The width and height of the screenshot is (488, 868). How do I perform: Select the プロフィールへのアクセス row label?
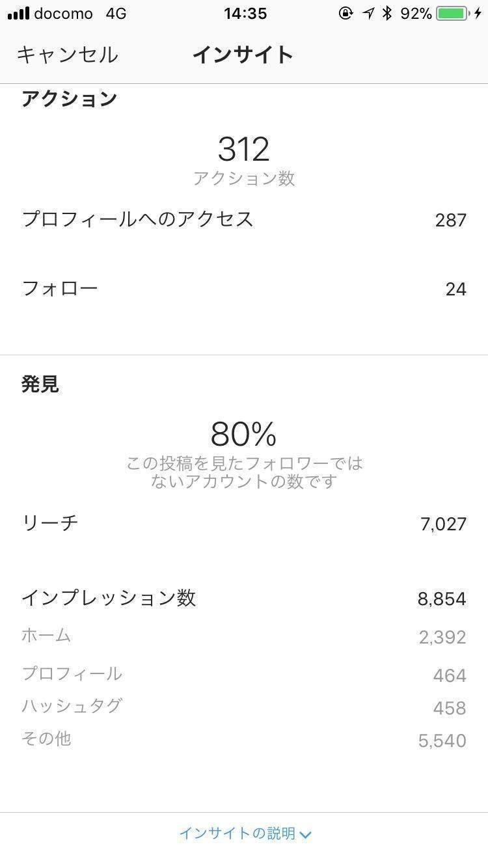(137, 219)
